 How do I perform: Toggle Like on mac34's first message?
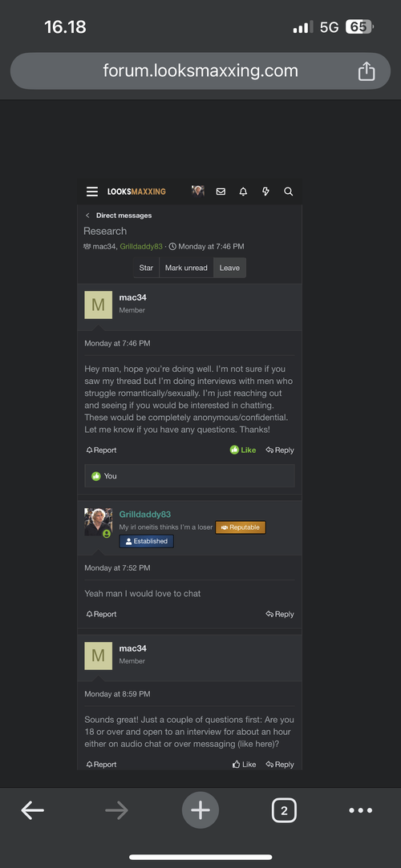[x=243, y=450]
